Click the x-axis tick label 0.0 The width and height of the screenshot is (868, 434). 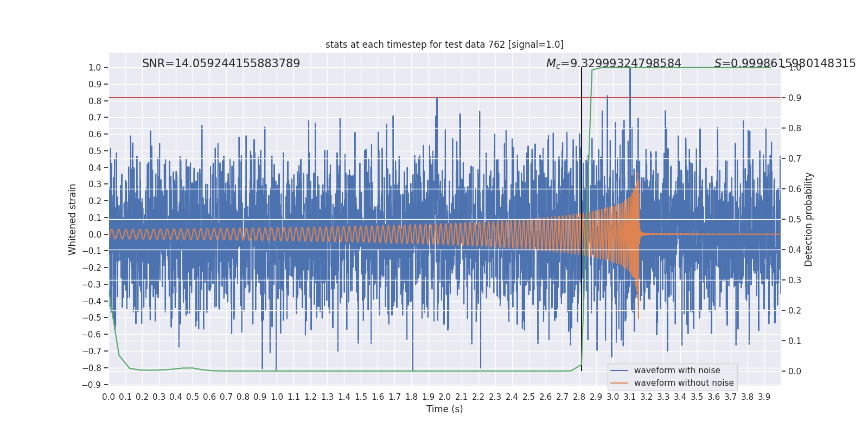click(108, 397)
